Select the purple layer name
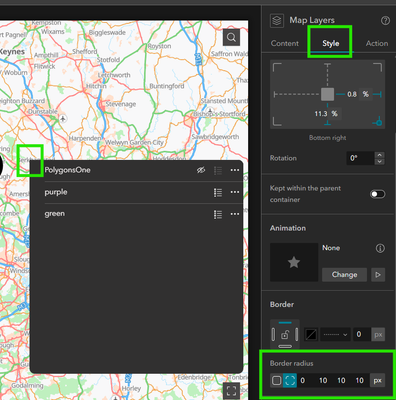The width and height of the screenshot is (396, 400). click(x=56, y=192)
